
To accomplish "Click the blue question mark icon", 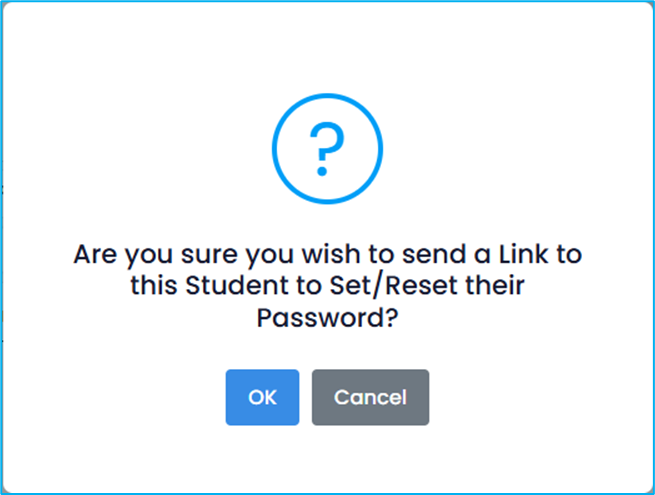I will point(327,151).
